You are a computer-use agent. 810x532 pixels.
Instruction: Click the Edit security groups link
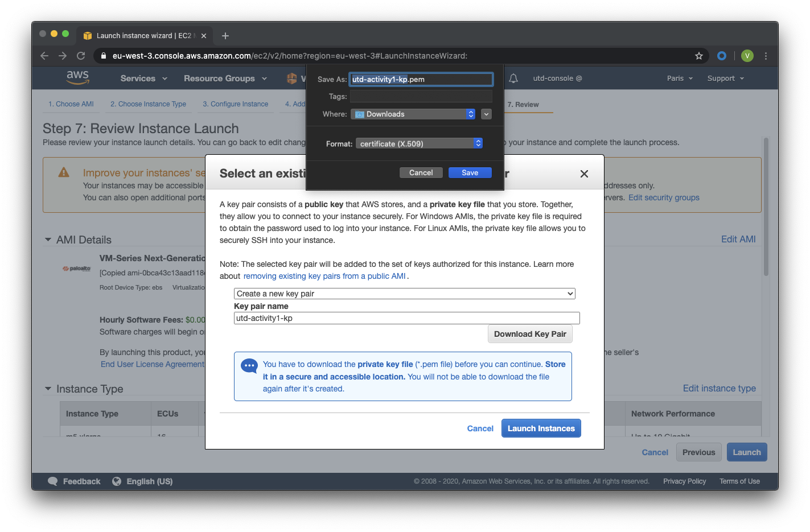[x=664, y=198]
